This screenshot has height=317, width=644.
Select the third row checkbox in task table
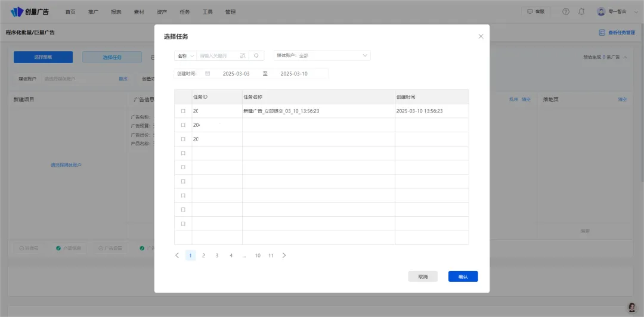pyautogui.click(x=183, y=139)
